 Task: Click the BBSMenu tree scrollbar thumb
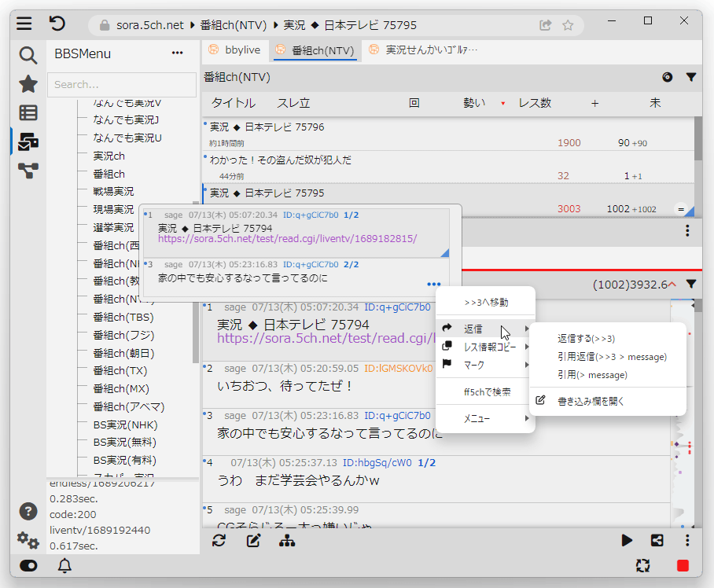pyautogui.click(x=196, y=282)
